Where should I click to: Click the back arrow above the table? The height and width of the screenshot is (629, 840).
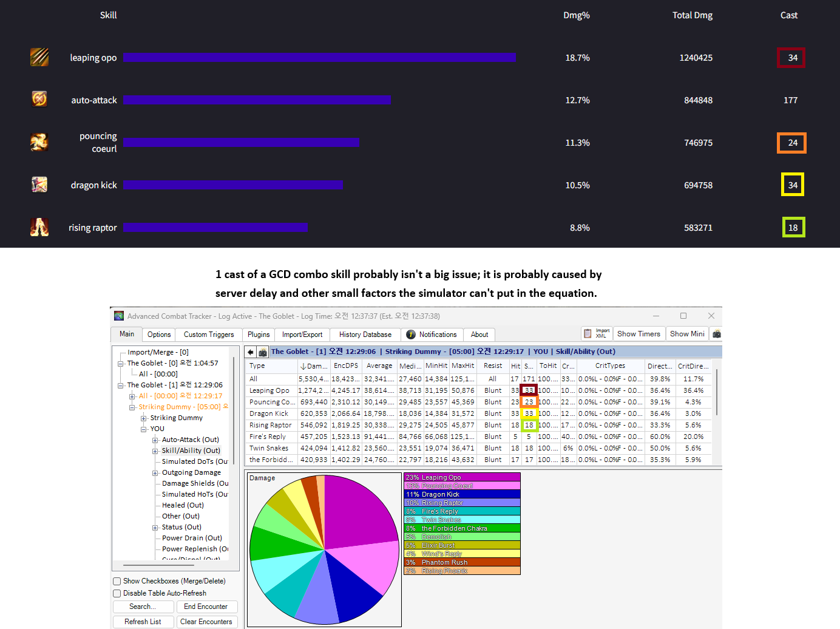pyautogui.click(x=251, y=352)
